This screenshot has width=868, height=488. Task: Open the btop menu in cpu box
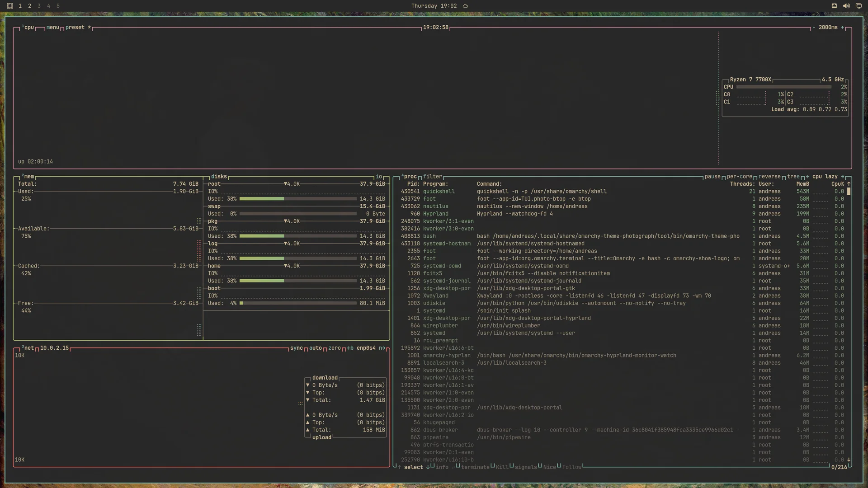(52, 28)
